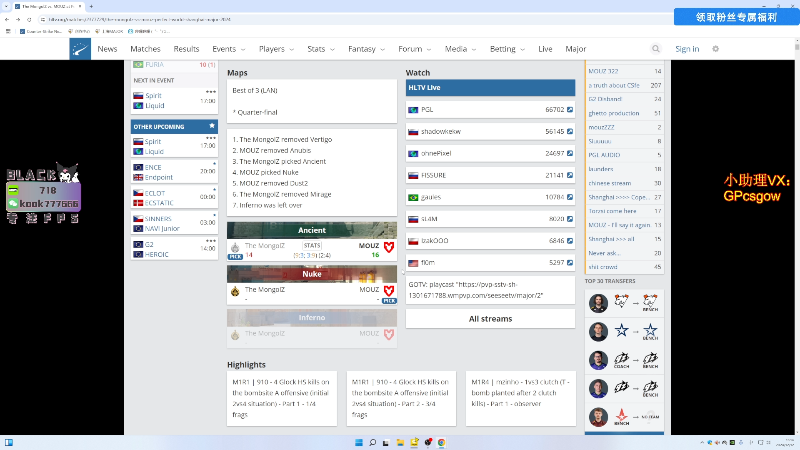Click The MongolZ logo on Nuke map
The width and height of the screenshot is (800, 450).
[235, 291]
